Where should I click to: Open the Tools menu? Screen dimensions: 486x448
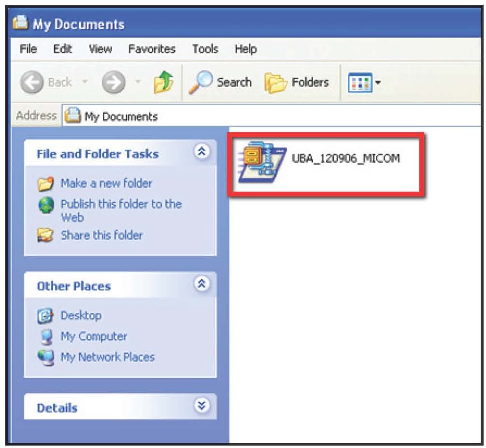pos(205,49)
